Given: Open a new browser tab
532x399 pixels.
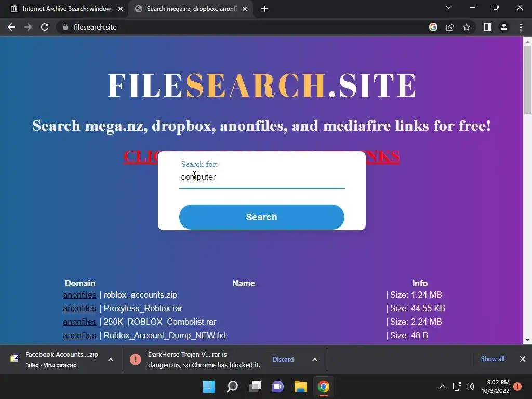Looking at the screenshot, I should pos(264,9).
